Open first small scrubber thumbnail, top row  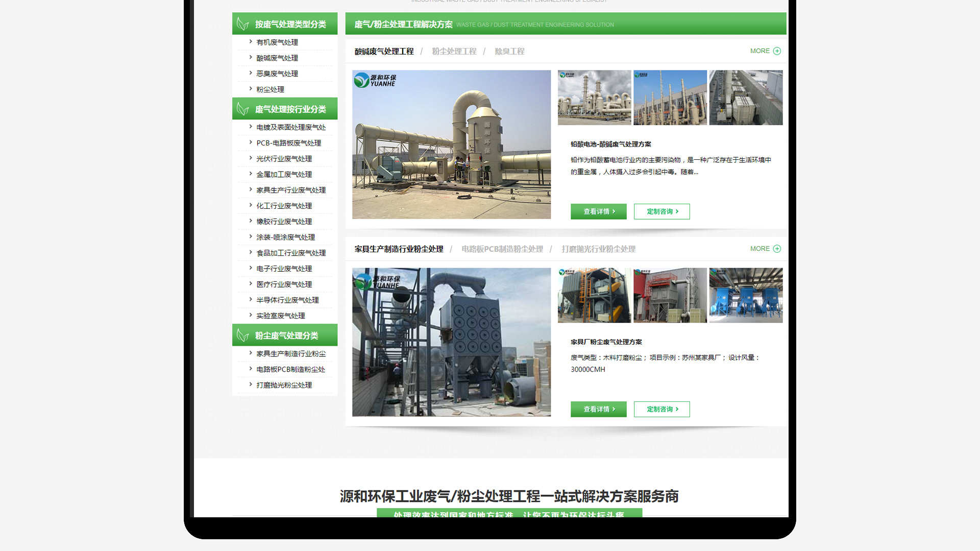click(x=594, y=98)
